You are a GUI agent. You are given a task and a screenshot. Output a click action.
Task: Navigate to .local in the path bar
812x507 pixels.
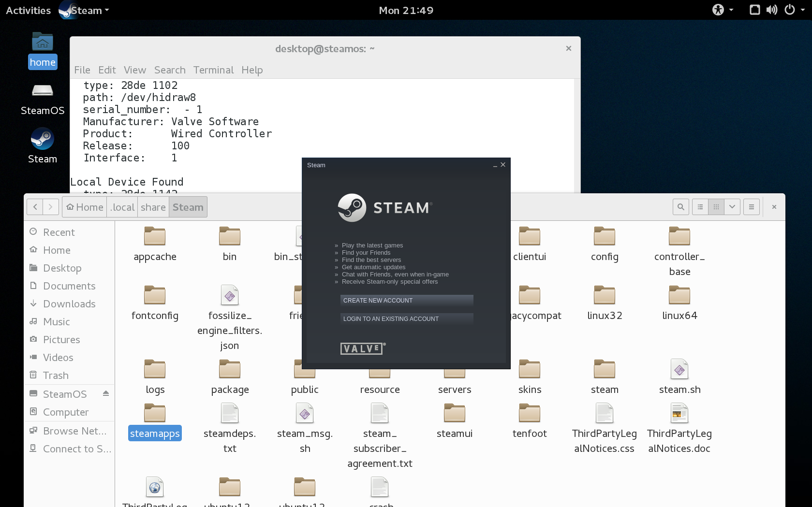click(x=122, y=207)
